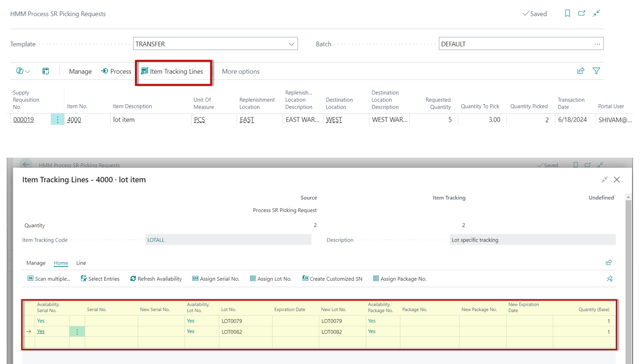Click collapse page arrows icon in top header
The image size is (643, 364).
coord(597,13)
